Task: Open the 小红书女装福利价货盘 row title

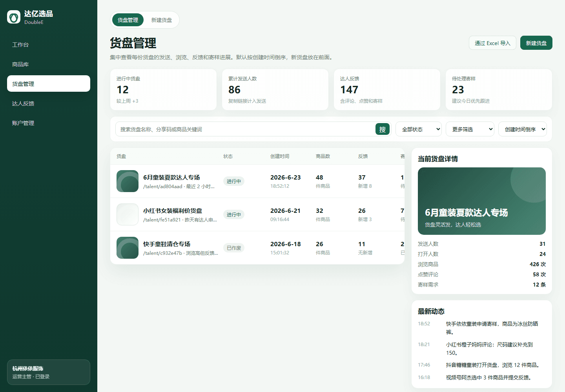Action: [x=173, y=211]
